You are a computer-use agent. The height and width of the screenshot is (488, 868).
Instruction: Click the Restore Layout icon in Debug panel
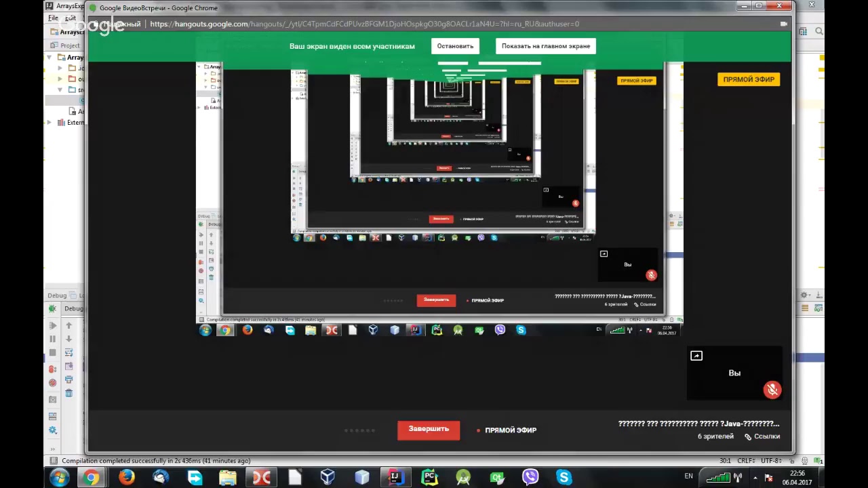pyautogui.click(x=52, y=416)
